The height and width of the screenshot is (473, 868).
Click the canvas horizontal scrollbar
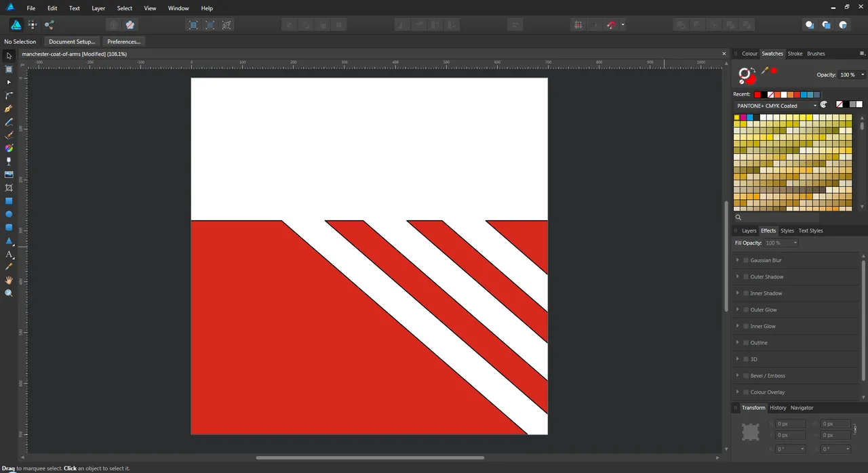pyautogui.click(x=369, y=458)
